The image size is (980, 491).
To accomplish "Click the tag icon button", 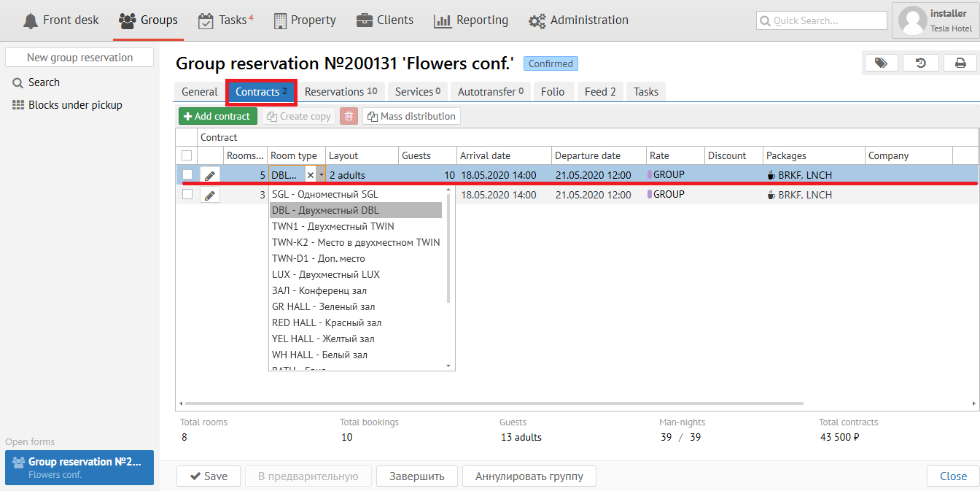I will click(x=881, y=63).
